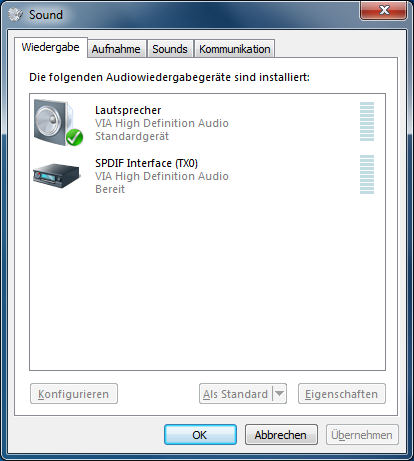The image size is (414, 461).
Task: Close the Sound dialog window
Action: (384, 10)
